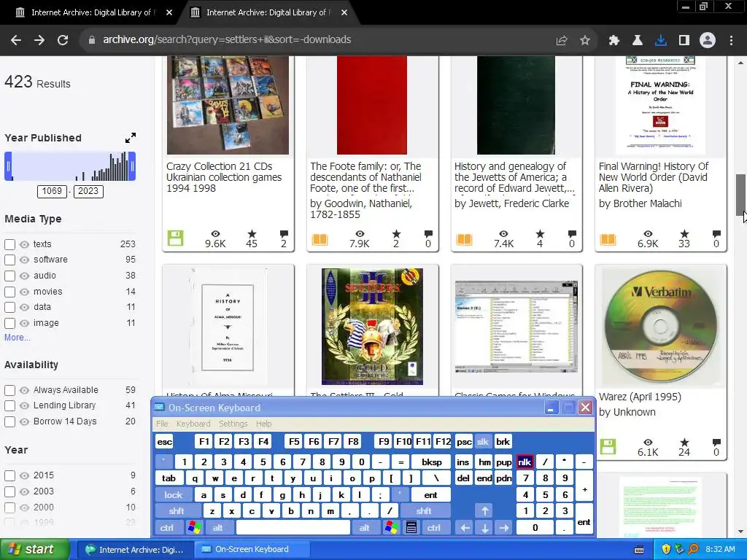The height and width of the screenshot is (560, 747).
Task: Select Internet Archive taskbar button
Action: pos(135,550)
